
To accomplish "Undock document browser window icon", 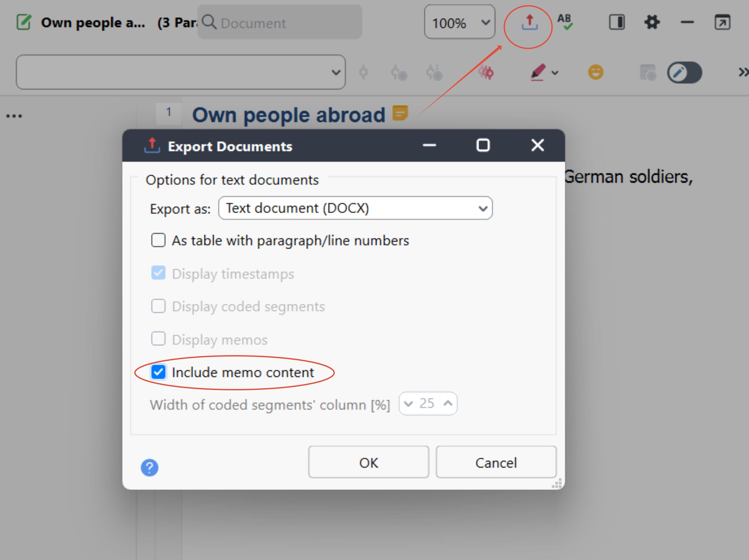I will (722, 23).
